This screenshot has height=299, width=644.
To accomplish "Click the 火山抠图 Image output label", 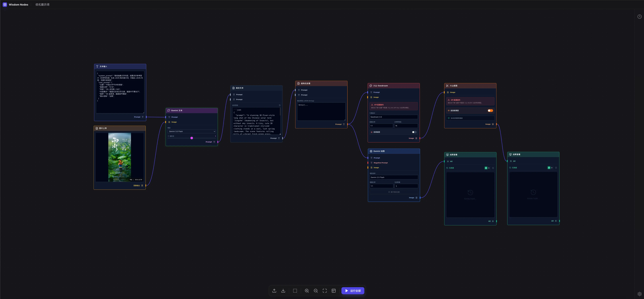I will 488,124.
